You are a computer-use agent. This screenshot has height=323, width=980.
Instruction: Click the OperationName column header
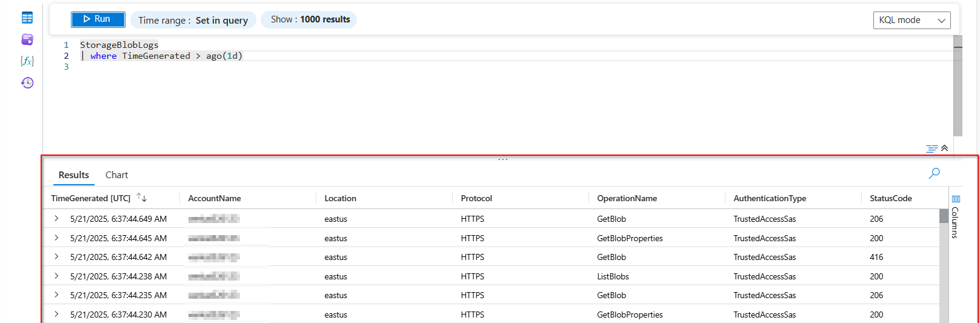(x=627, y=198)
